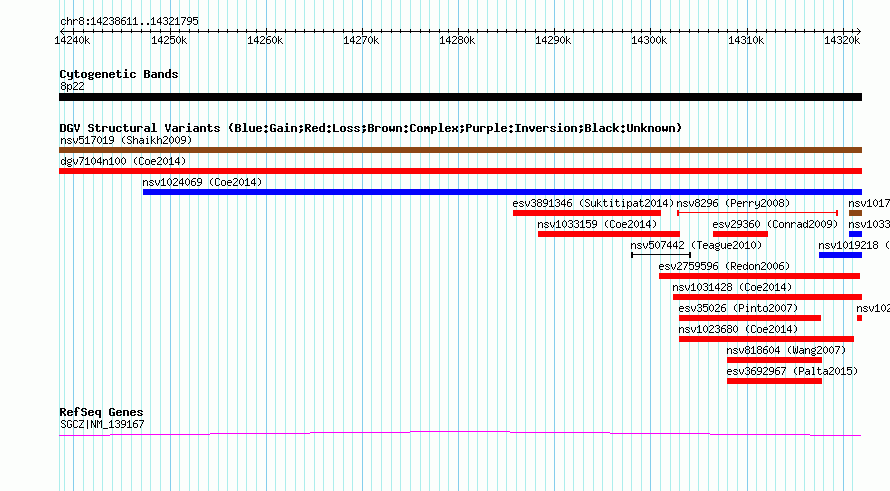Click the small blue bar under nsv1033 label
The image size is (890, 491).
[855, 234]
